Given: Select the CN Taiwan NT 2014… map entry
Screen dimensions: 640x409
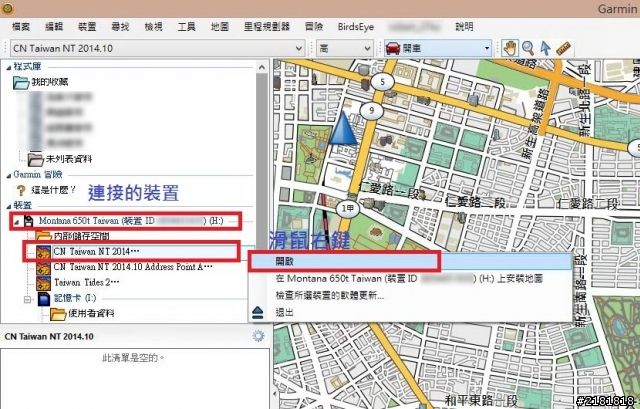Looking at the screenshot, I should 96,252.
